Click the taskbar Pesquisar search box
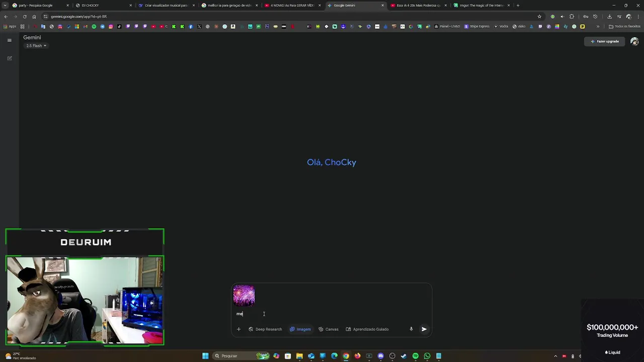644x362 pixels. point(241,356)
